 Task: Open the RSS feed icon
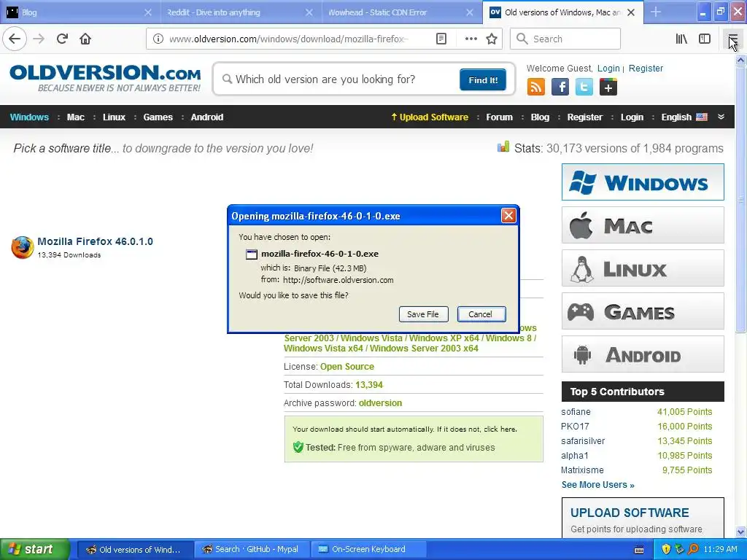point(536,87)
